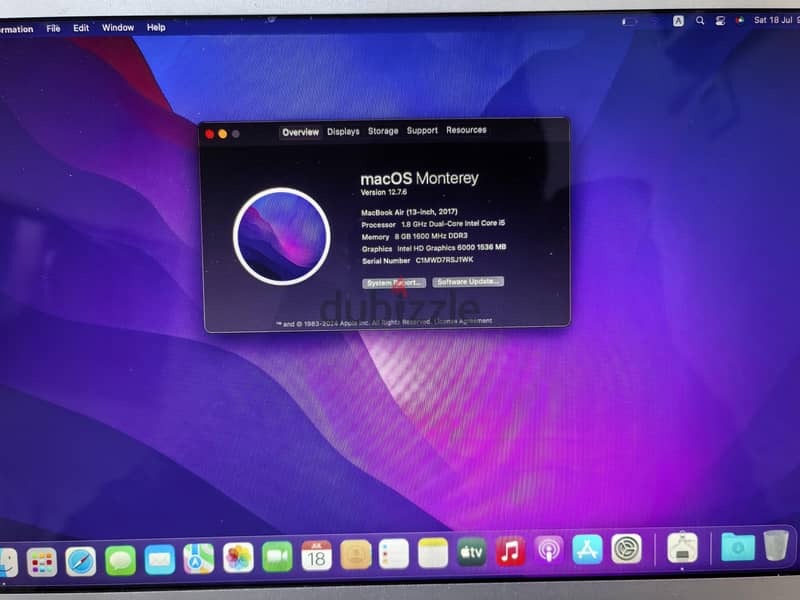Switch to the Displays tab
The image size is (800, 600).
click(x=343, y=132)
